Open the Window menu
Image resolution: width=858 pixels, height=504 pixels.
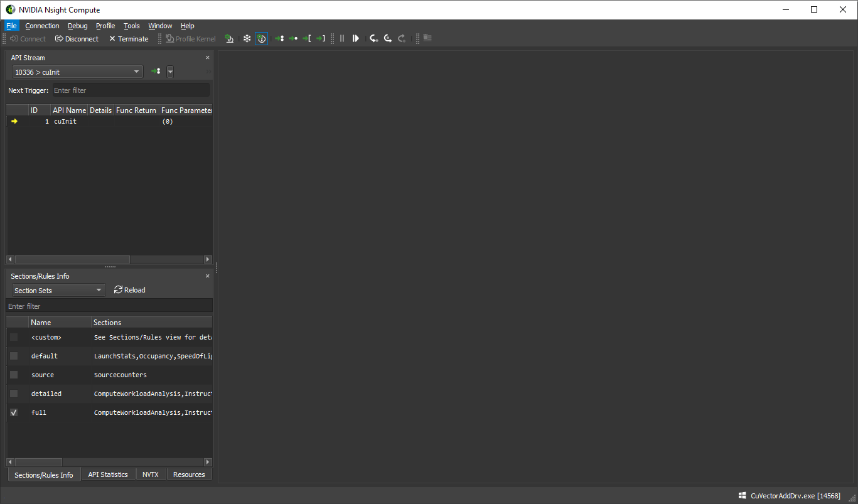[x=160, y=26]
